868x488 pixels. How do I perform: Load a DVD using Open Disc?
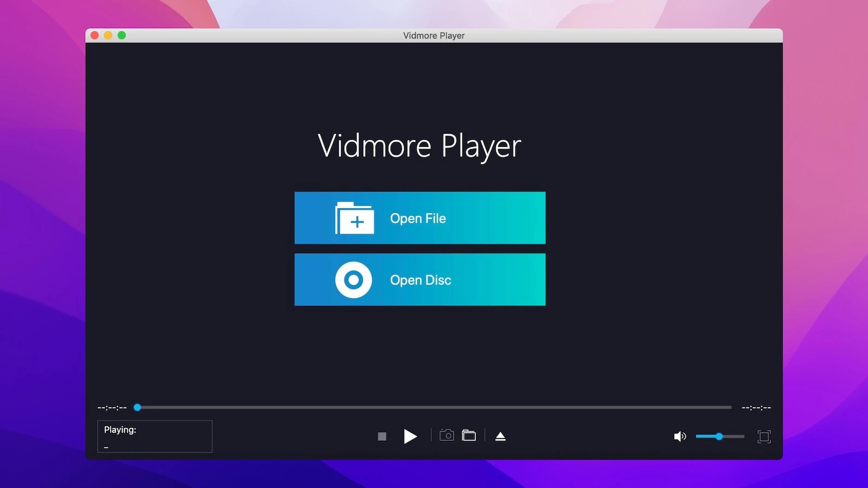tap(420, 280)
